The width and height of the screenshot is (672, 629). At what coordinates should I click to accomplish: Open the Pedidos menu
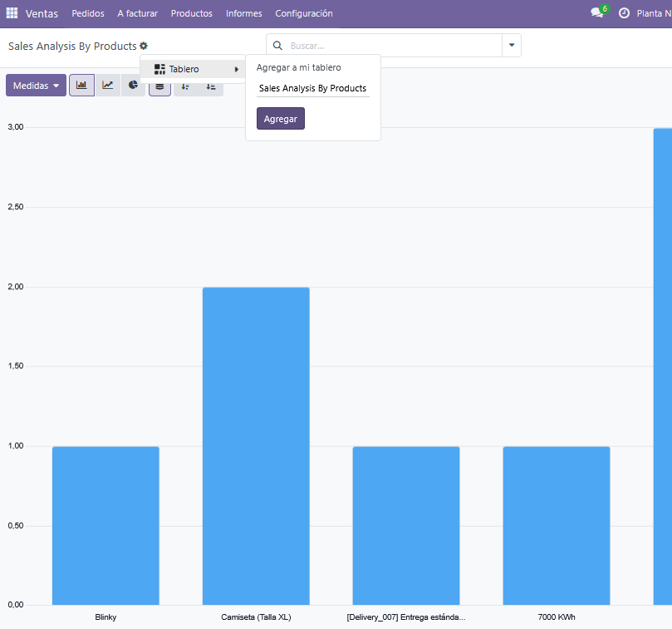point(88,13)
